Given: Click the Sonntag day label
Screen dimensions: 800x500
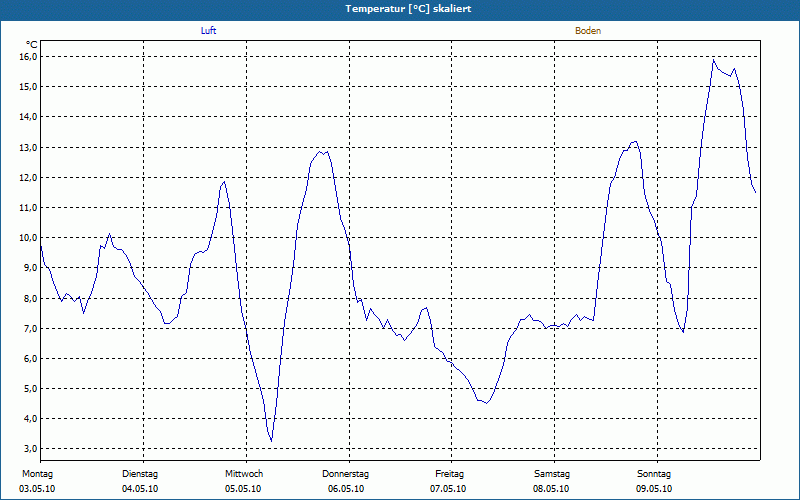Looking at the screenshot, I should click(654, 474).
